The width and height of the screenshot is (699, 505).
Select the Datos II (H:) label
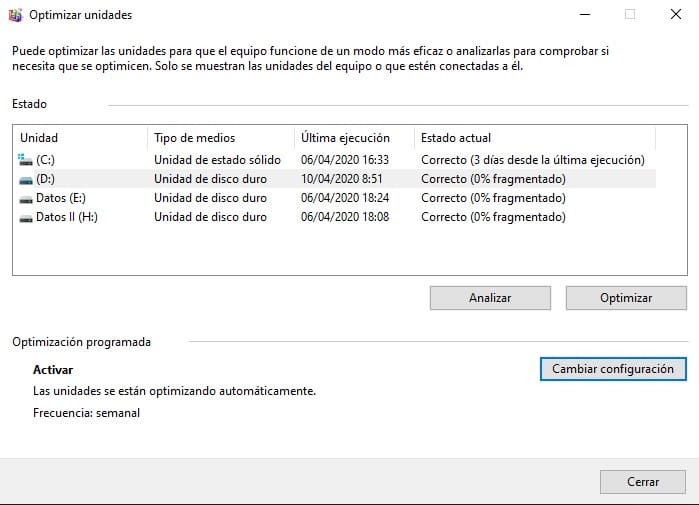tap(67, 217)
